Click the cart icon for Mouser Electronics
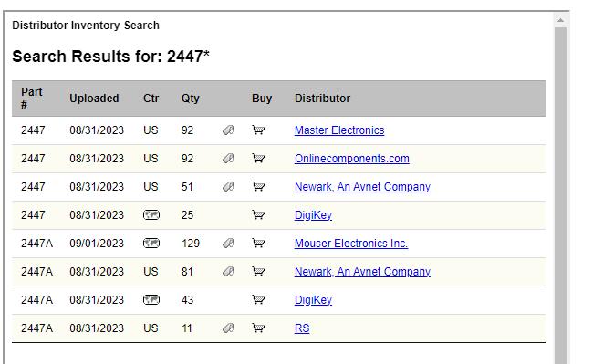The height and width of the screenshot is (364, 593). pyautogui.click(x=259, y=244)
